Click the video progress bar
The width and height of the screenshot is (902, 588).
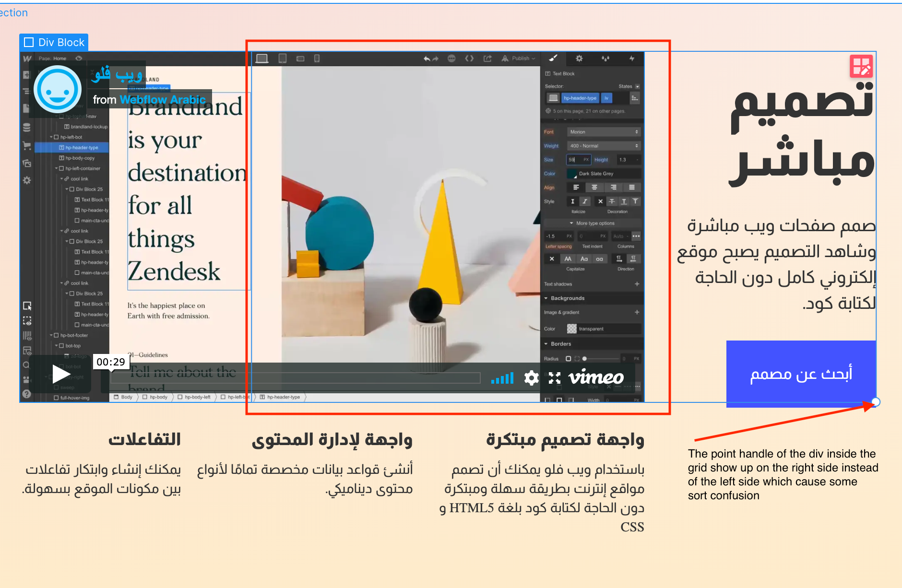tap(295, 378)
